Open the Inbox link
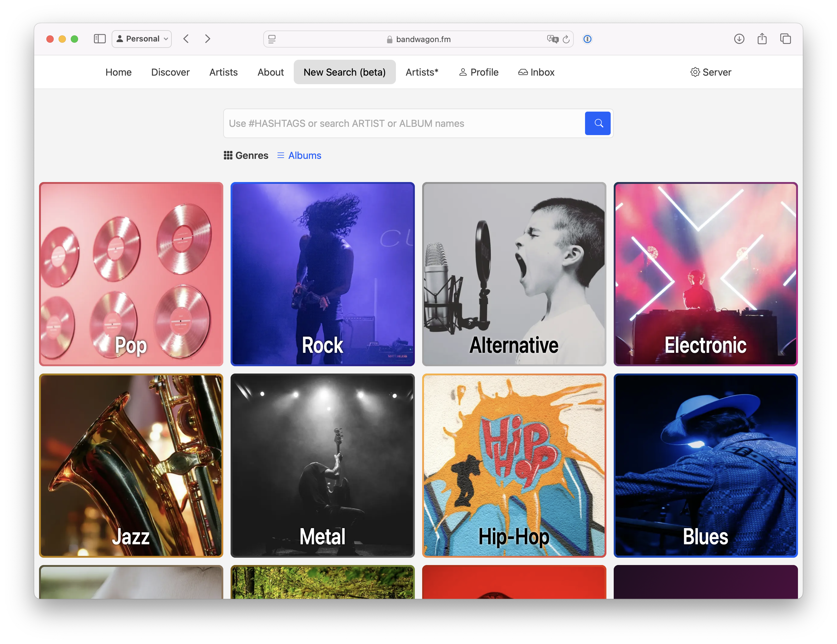 536,72
